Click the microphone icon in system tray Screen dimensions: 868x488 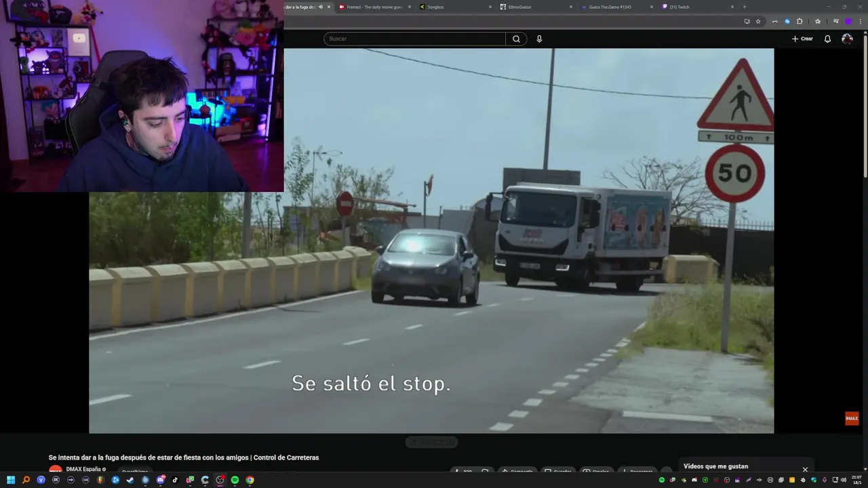(825, 480)
